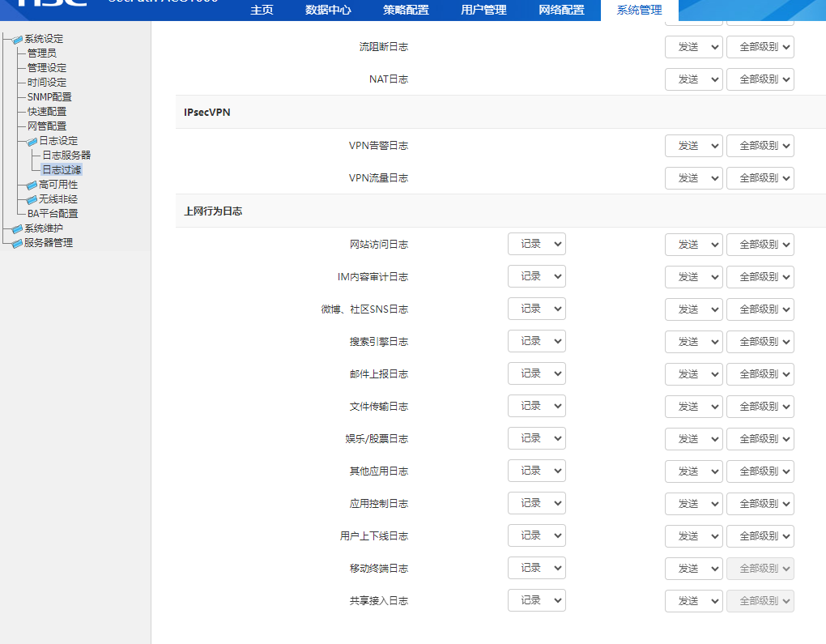Image resolution: width=826 pixels, height=644 pixels.
Task: Open 其他应用日志 全部级别 dropdown
Action: (x=760, y=471)
